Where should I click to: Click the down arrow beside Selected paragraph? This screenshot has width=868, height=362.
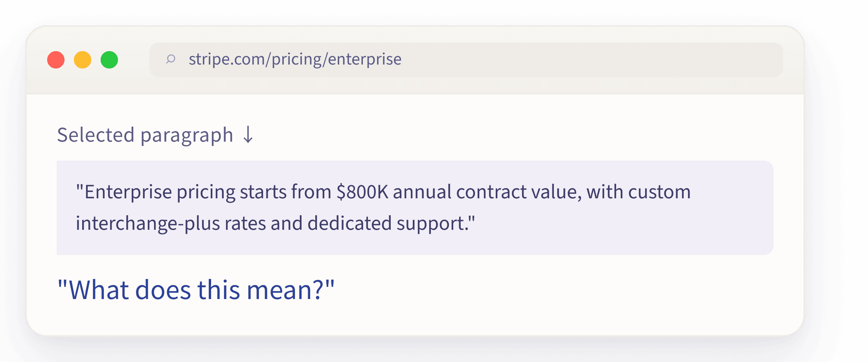248,135
